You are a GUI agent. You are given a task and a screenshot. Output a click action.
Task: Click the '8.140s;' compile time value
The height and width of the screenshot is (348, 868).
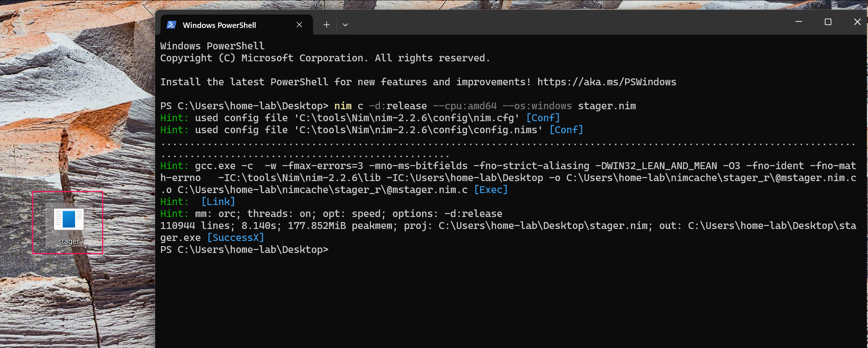[261, 226]
